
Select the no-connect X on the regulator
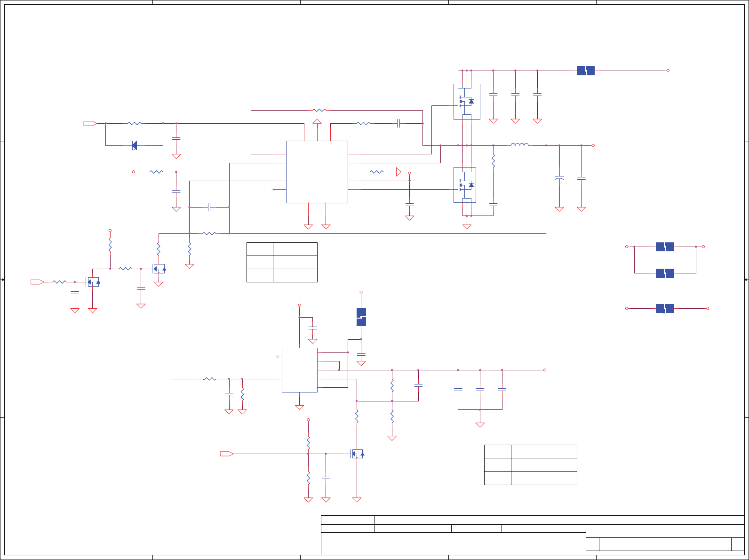pos(278,357)
